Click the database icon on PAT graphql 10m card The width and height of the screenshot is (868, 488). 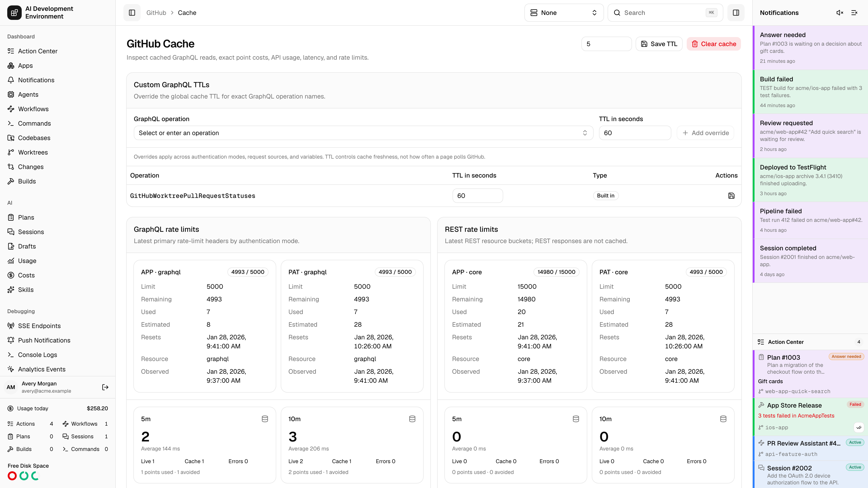coord(412,419)
